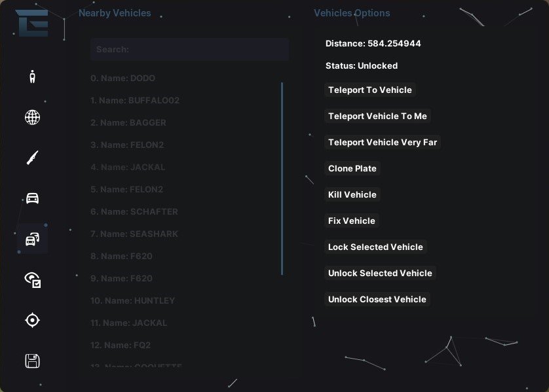Select the DODO vehicle in the list

(x=123, y=79)
